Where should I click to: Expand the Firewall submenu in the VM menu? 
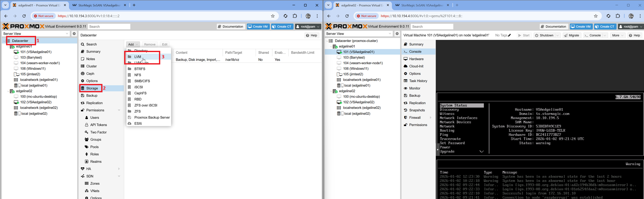coord(431,118)
